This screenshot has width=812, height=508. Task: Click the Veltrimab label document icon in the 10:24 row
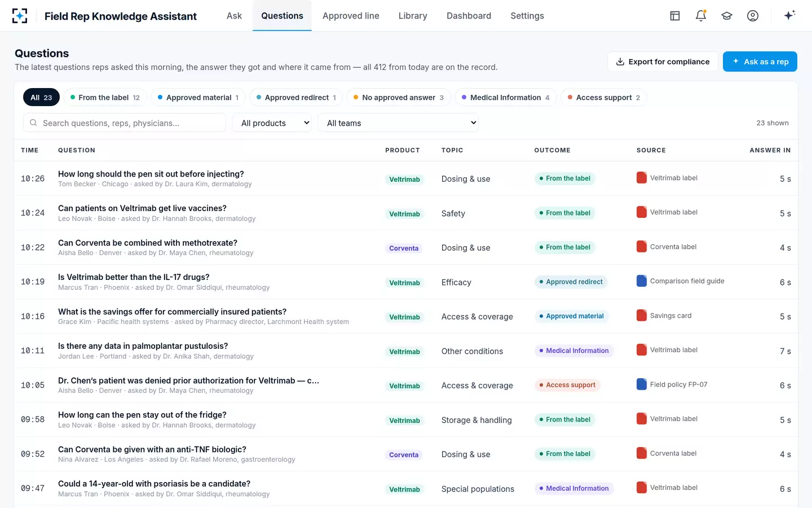pyautogui.click(x=642, y=212)
